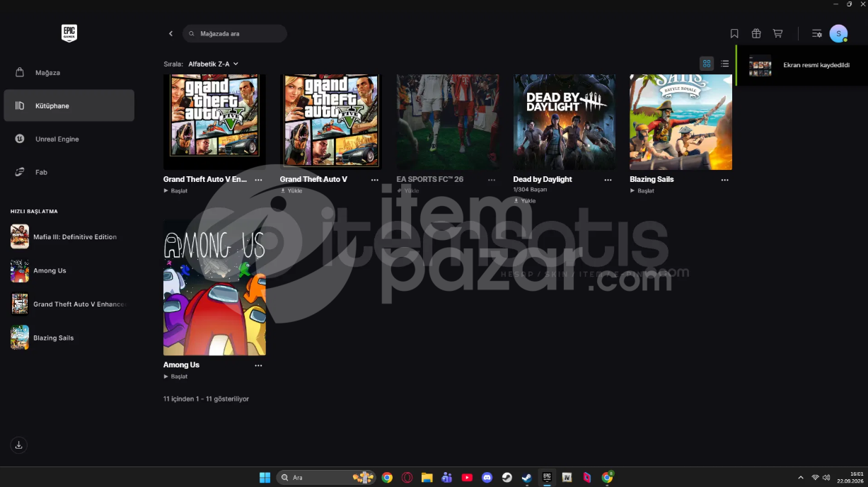The height and width of the screenshot is (487, 868).
Task: Click the Unreal Engine logo icon
Action: 20,139
